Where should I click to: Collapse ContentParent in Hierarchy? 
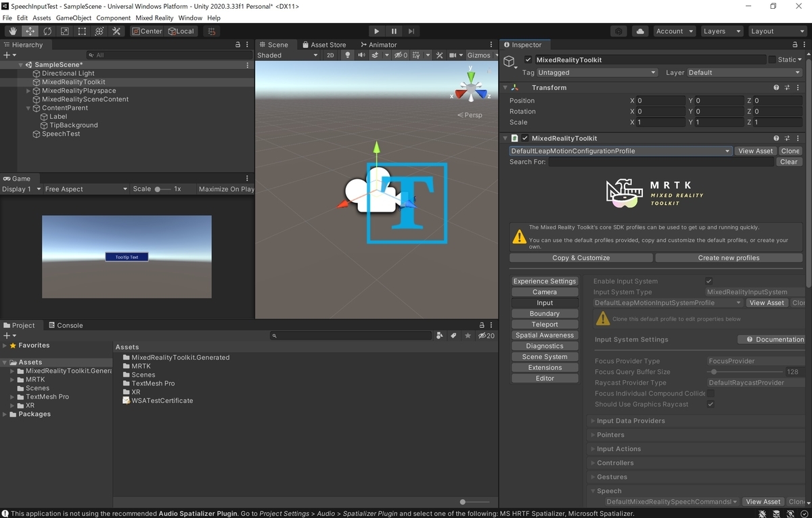point(28,108)
